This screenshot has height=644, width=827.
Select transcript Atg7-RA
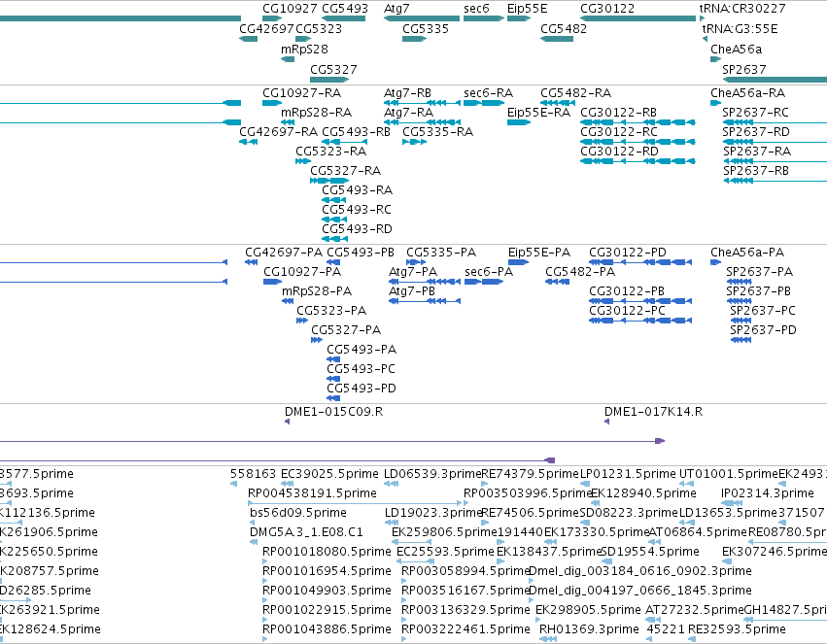coord(409,113)
